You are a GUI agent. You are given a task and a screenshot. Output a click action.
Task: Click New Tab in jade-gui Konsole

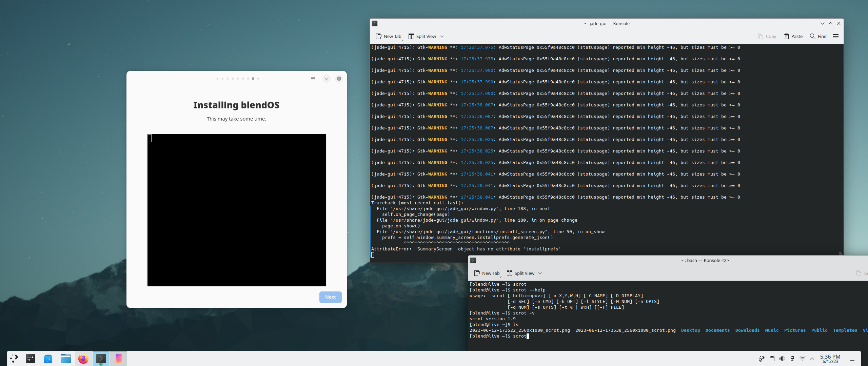point(389,36)
